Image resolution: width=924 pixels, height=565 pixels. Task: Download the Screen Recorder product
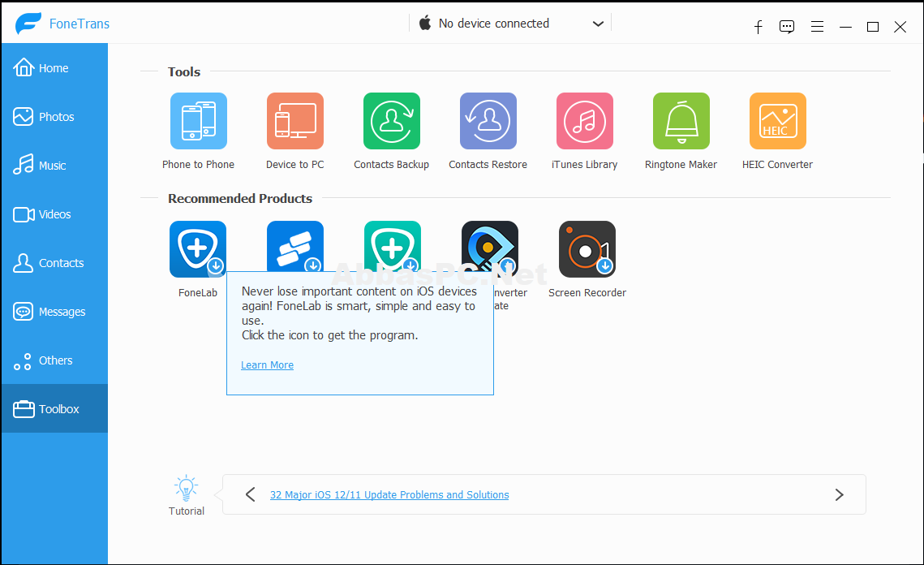[587, 249]
